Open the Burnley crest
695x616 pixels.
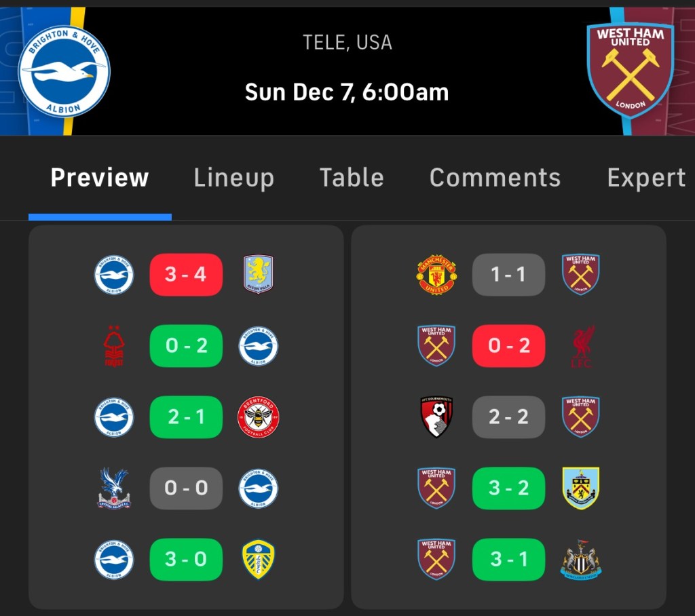[x=581, y=488]
